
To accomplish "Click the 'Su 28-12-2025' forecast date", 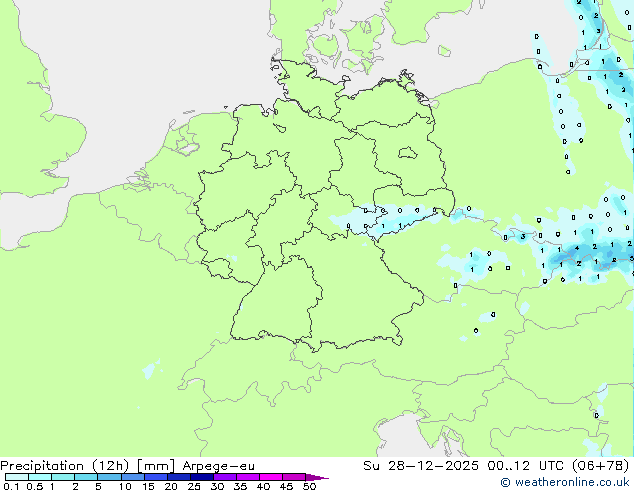I will pos(421,466).
